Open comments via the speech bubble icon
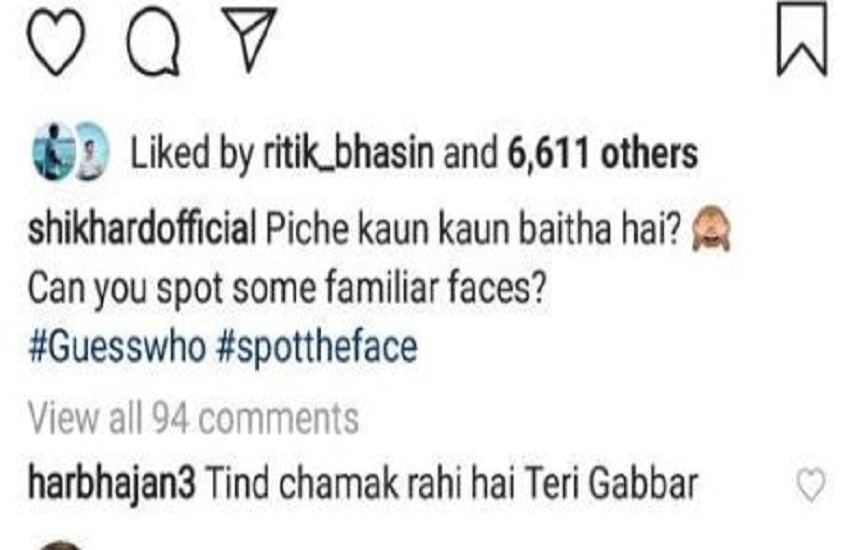 pos(155,47)
